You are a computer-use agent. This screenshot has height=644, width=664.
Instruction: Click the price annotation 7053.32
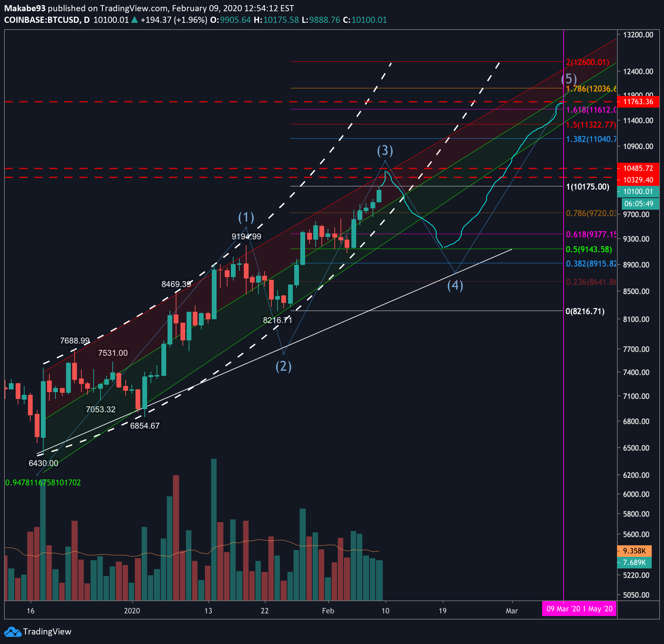[100, 409]
